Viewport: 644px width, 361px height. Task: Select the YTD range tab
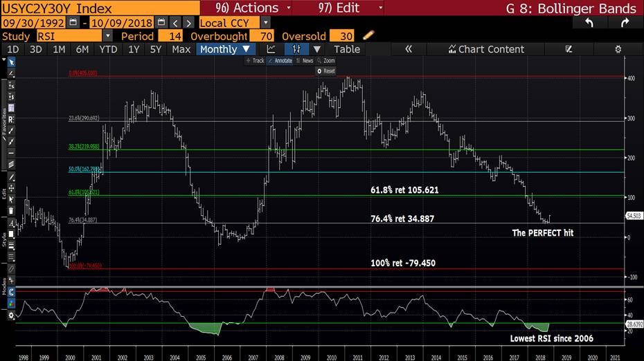pyautogui.click(x=109, y=49)
